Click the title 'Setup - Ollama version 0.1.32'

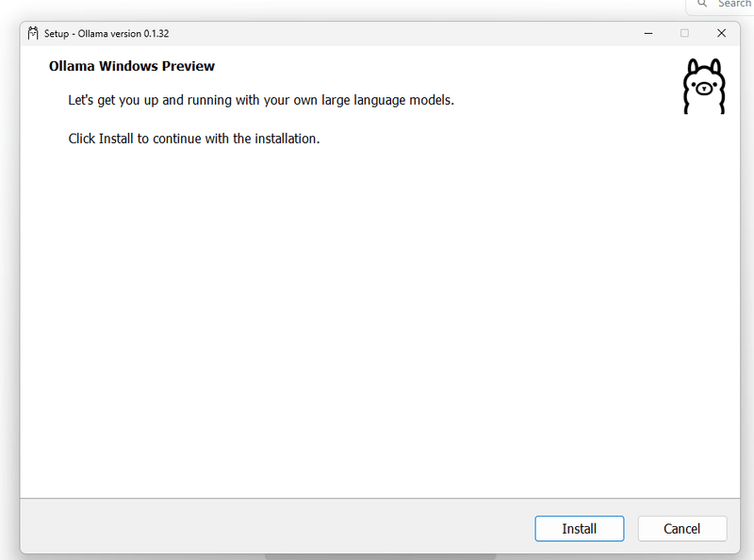click(x=107, y=33)
